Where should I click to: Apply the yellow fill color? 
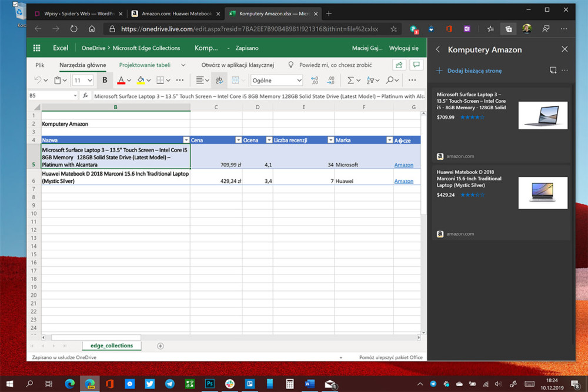141,80
